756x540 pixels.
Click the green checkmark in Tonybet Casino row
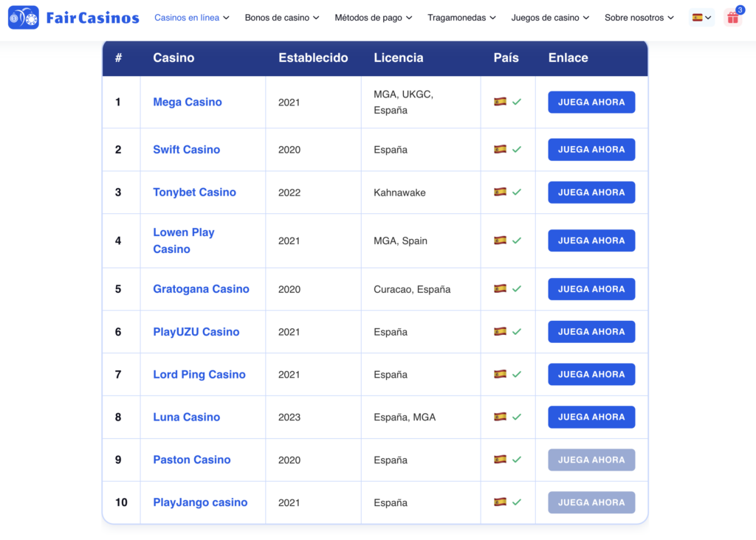517,192
